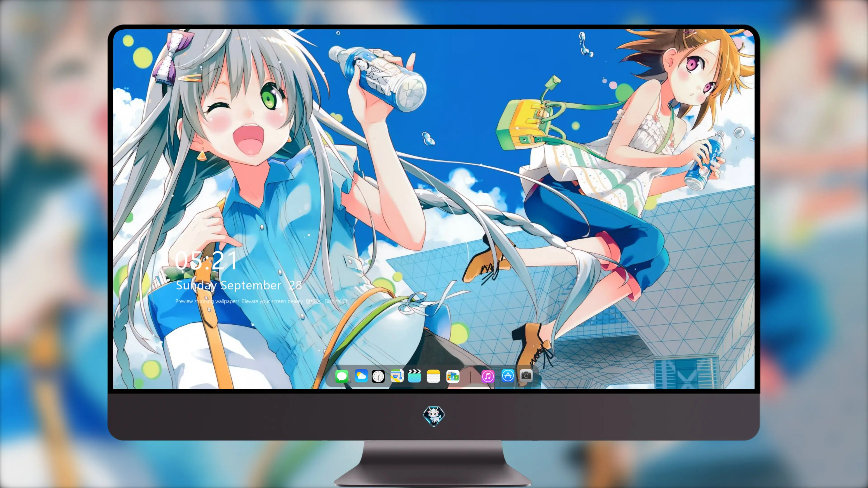The width and height of the screenshot is (868, 488).
Task: Open the yellow Notes app
Action: pyautogui.click(x=433, y=376)
